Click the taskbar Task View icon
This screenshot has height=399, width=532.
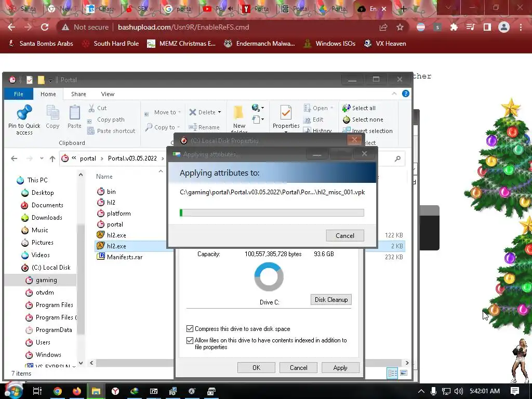(37, 391)
